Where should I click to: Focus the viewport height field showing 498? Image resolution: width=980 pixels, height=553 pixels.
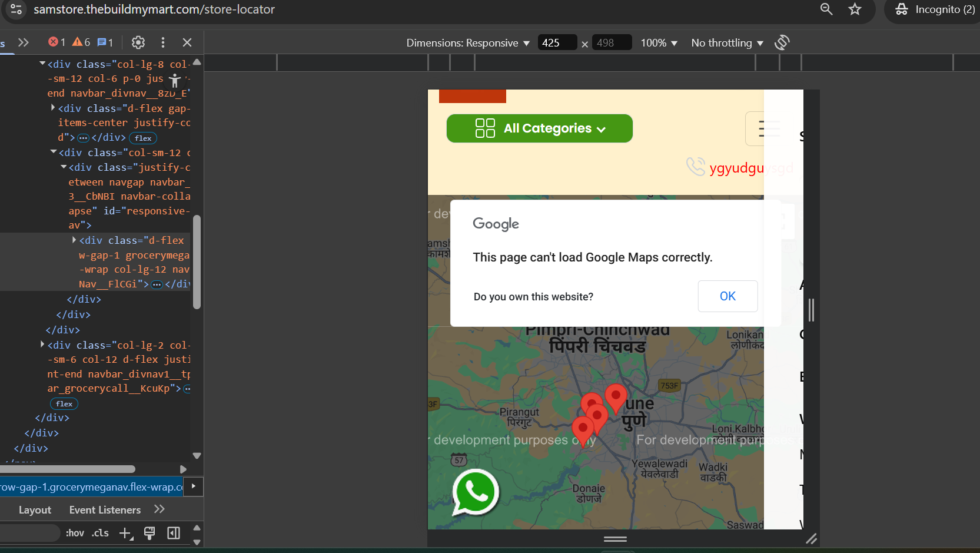point(612,43)
